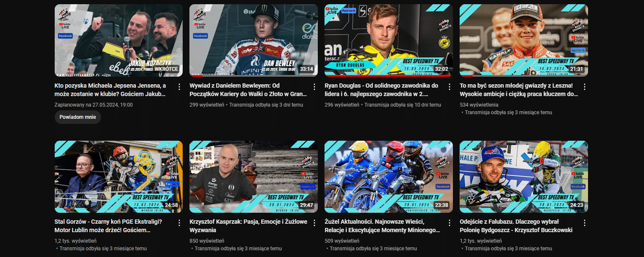Open options menu for Leszno young star video

(584, 87)
